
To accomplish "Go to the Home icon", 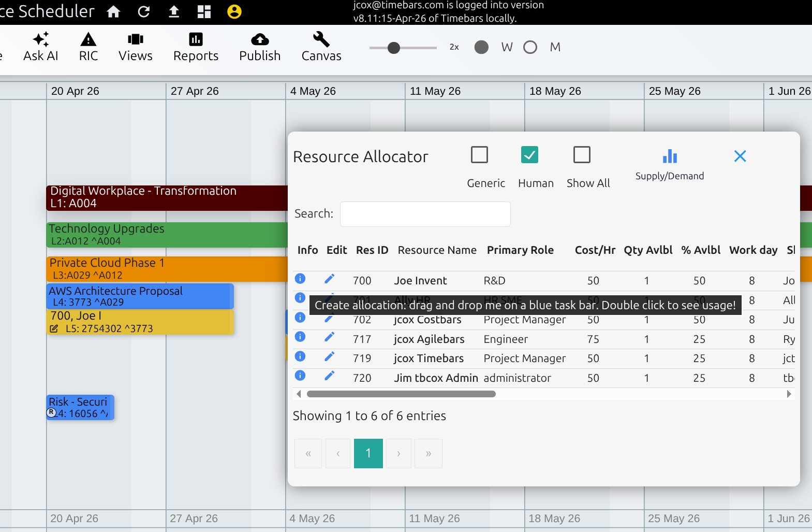I will (113, 11).
